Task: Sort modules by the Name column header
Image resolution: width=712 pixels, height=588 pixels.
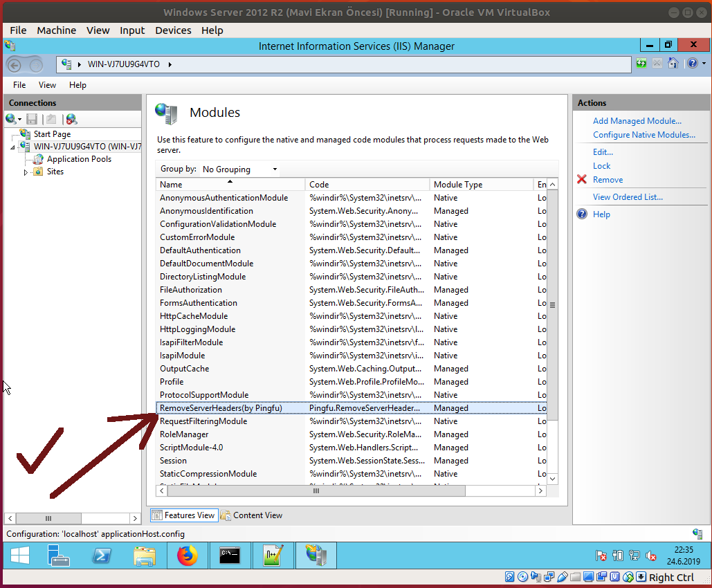Action: (230, 184)
